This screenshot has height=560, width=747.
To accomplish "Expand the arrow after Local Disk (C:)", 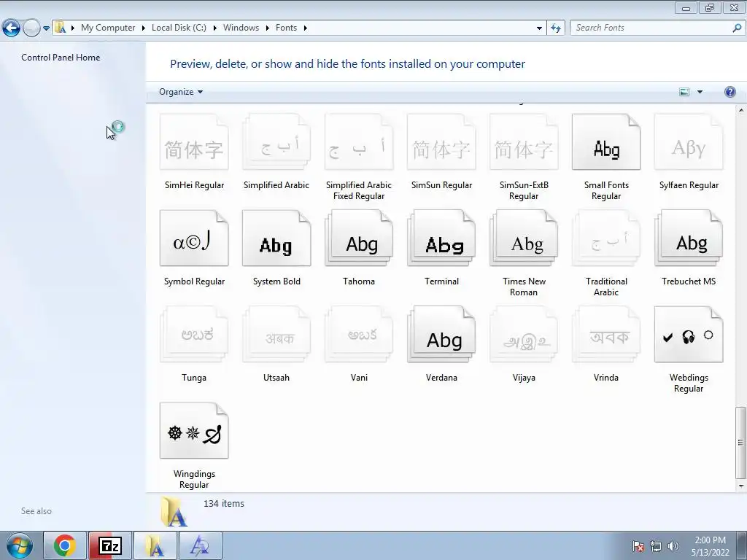I will click(x=215, y=28).
